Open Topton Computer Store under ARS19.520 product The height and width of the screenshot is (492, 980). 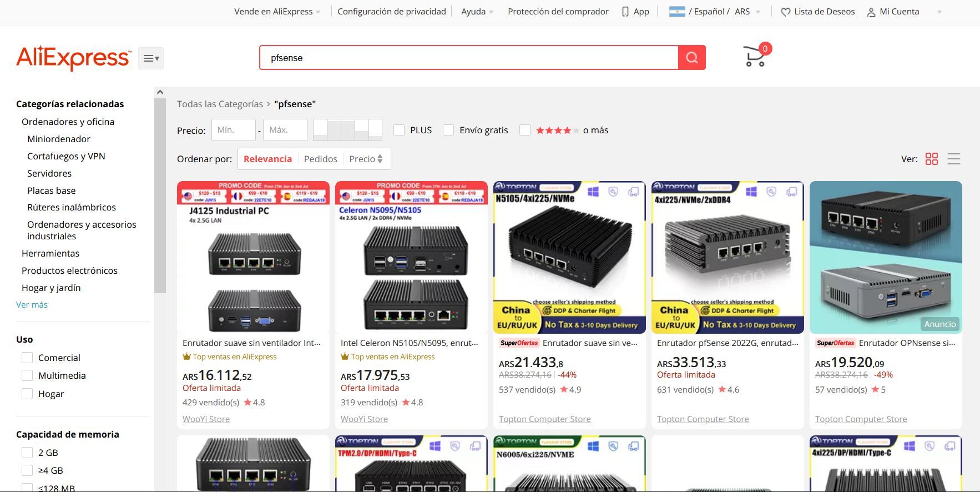pos(861,419)
